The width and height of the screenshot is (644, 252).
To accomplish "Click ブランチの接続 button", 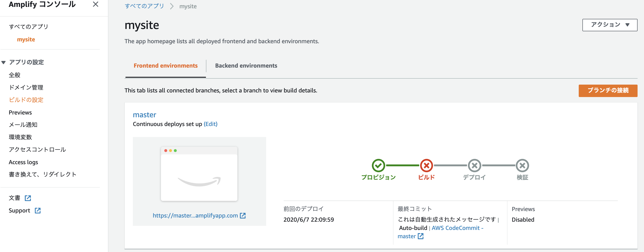I will (x=608, y=91).
